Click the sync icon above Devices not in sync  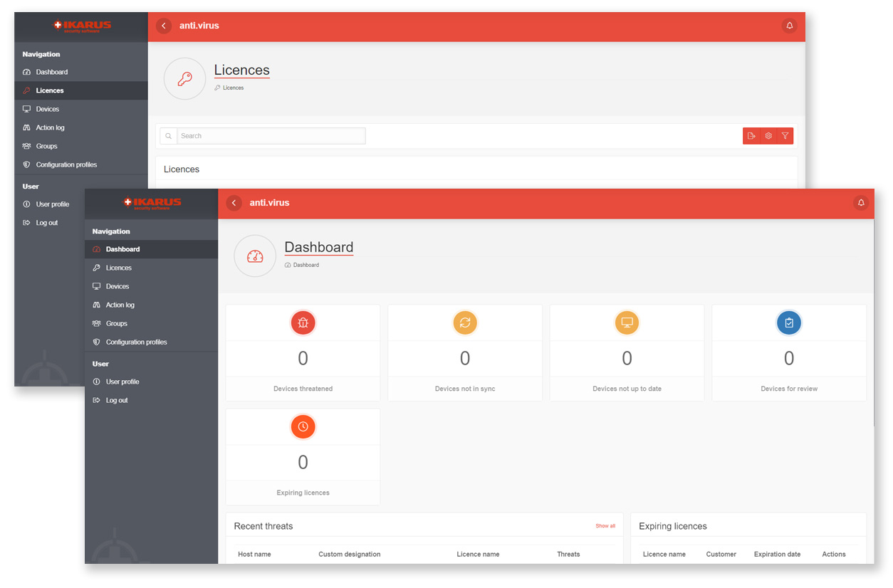(x=465, y=323)
